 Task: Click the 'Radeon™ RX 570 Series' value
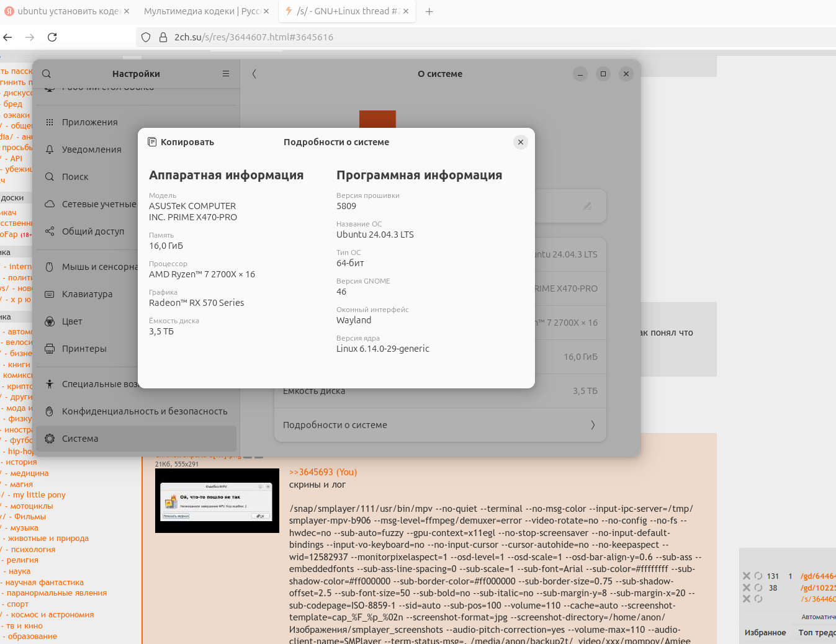196,303
